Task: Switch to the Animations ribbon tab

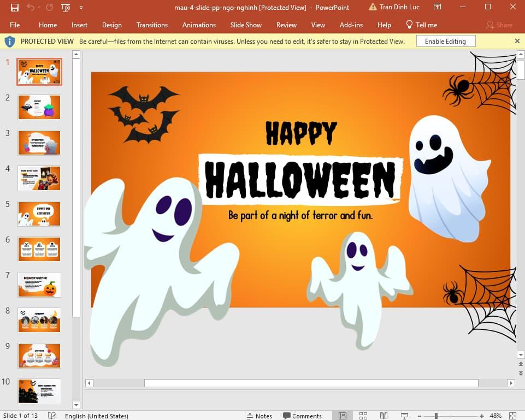Action: click(x=199, y=25)
